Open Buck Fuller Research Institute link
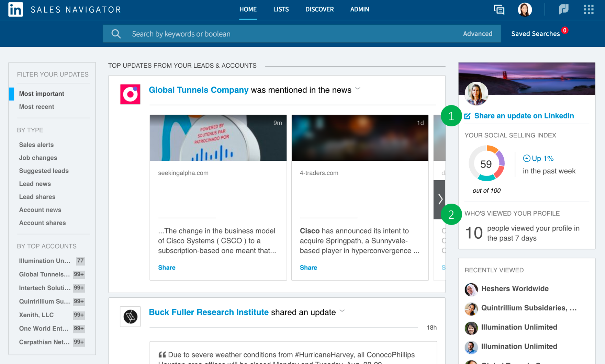605x364 pixels. coord(209,312)
